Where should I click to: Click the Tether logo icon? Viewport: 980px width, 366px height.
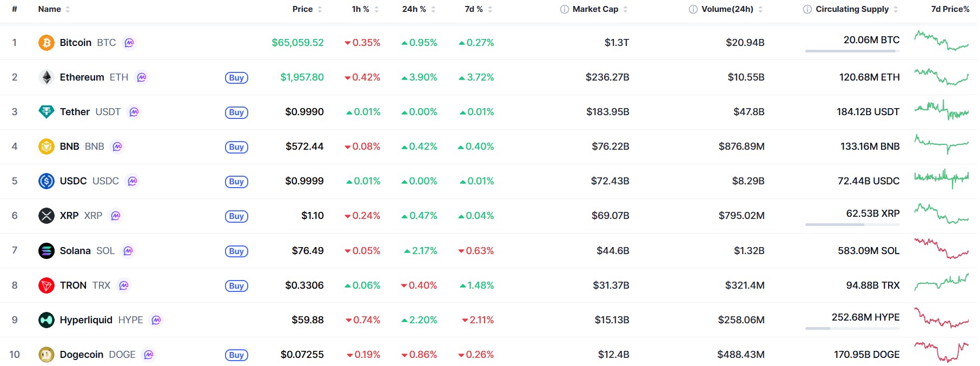point(47,112)
